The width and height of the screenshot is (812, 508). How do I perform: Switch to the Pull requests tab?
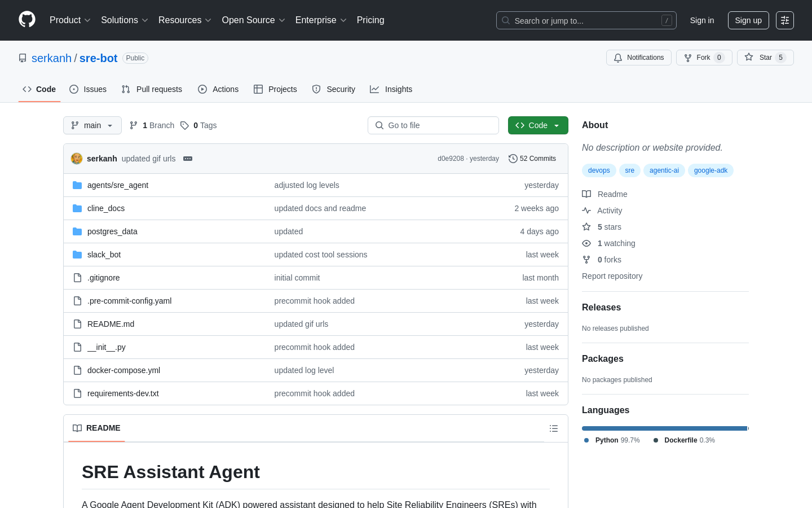pyautogui.click(x=152, y=89)
